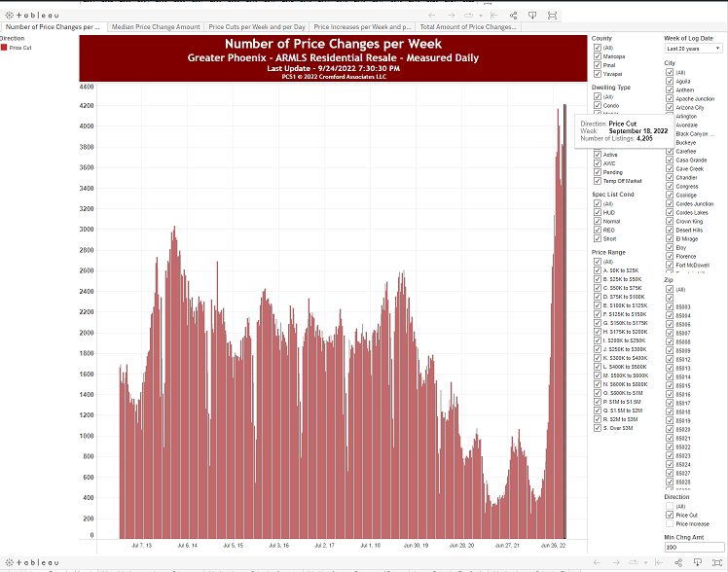Open the Week of Log Date dropdown
The height and width of the screenshot is (572, 728).
(693, 48)
